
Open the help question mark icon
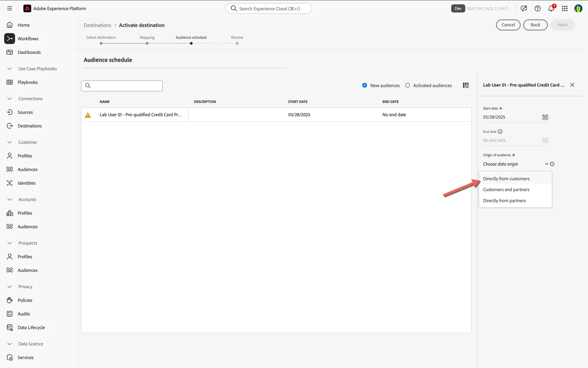click(538, 9)
